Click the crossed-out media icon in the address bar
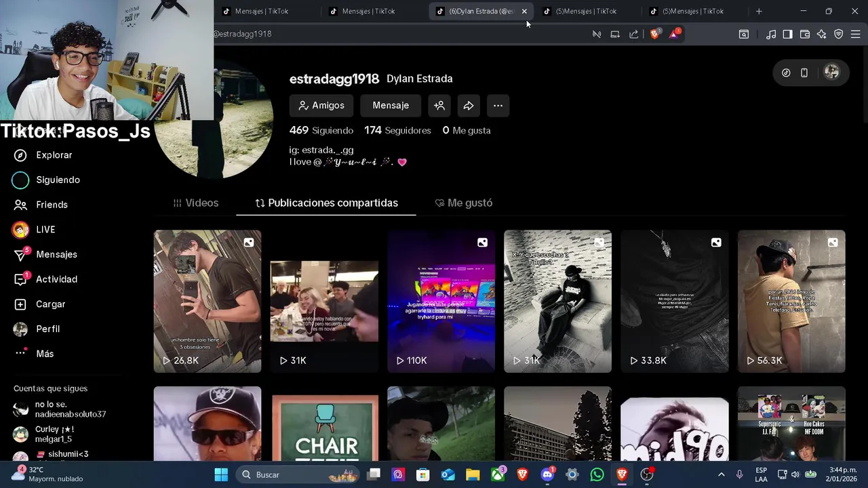 597,34
